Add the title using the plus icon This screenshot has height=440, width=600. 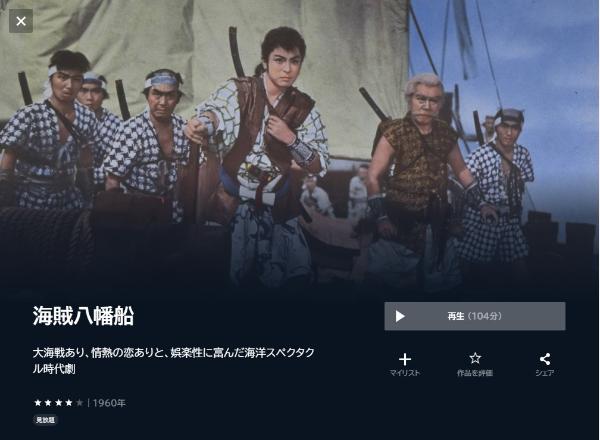point(405,359)
